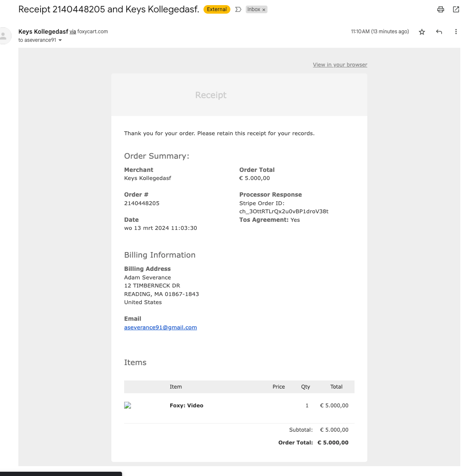The width and height of the screenshot is (465, 476).
Task: Click the yellow External badge
Action: click(217, 9)
